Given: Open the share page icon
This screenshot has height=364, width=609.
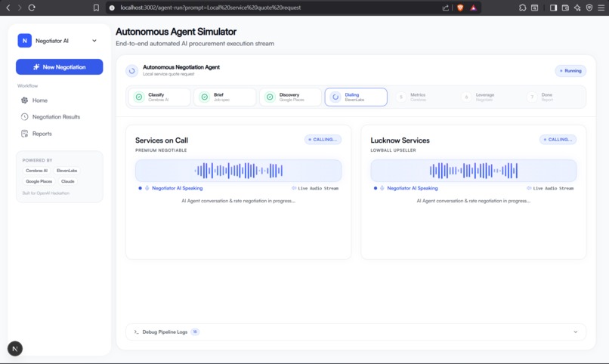Looking at the screenshot, I should pos(446,8).
